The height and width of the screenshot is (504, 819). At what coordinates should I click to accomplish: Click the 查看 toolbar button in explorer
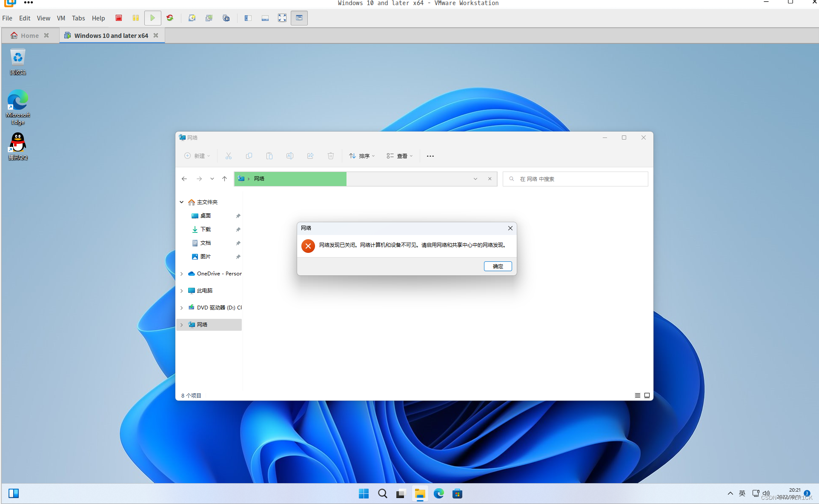point(400,155)
